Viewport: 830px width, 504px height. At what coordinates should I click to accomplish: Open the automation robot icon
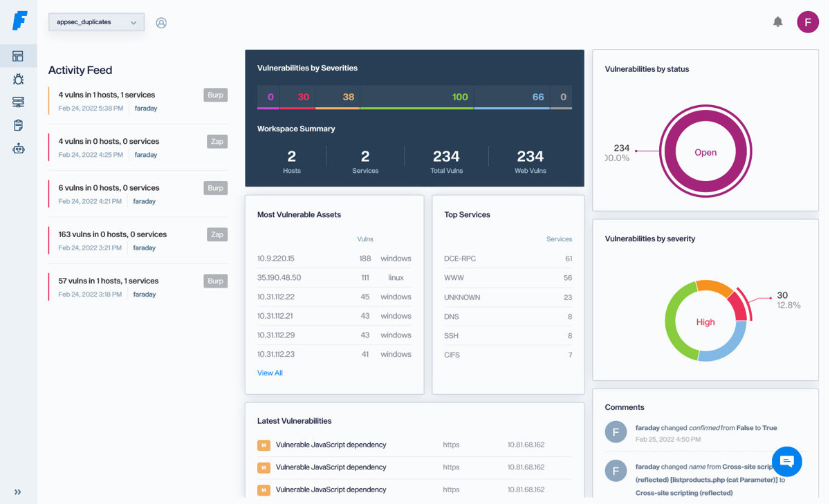pos(18,148)
